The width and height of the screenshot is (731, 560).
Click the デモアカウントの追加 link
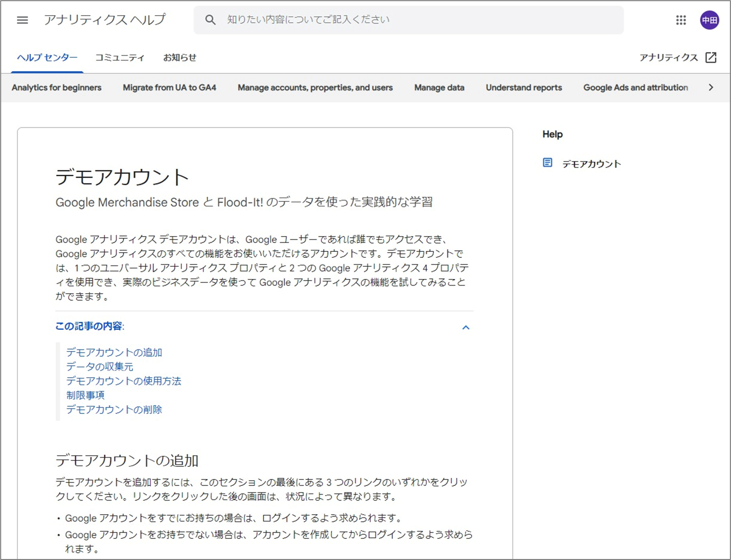tap(113, 352)
